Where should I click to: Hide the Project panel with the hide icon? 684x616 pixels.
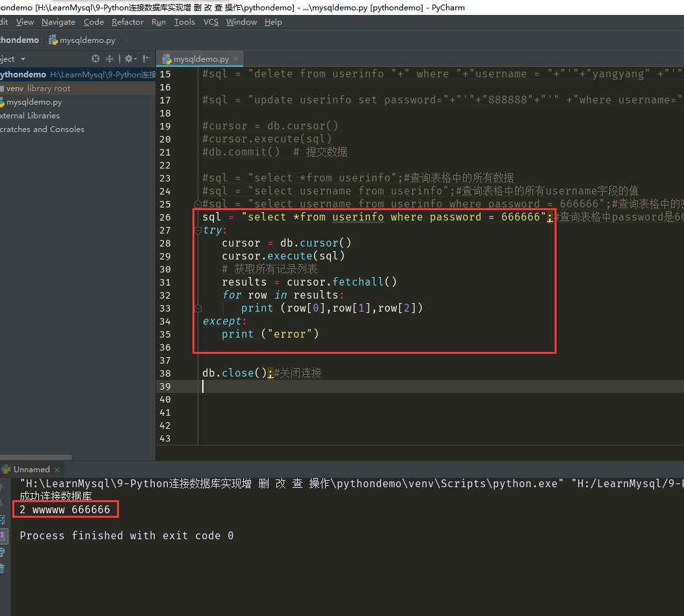point(146,59)
